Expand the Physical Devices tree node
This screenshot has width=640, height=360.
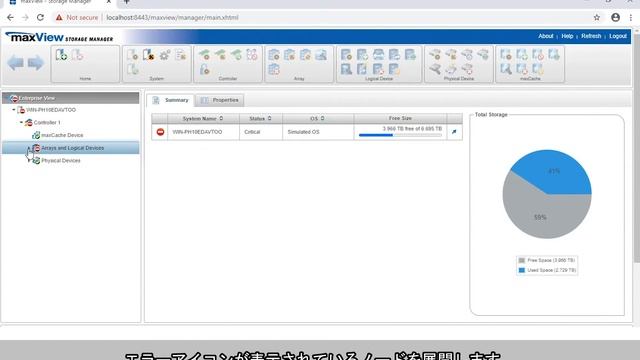(x=29, y=160)
